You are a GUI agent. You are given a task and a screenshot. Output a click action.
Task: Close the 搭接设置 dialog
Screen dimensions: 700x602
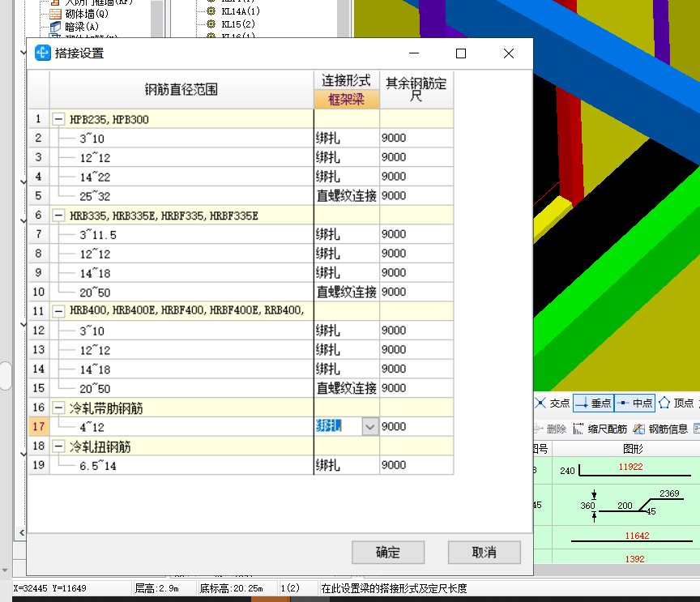click(x=509, y=53)
